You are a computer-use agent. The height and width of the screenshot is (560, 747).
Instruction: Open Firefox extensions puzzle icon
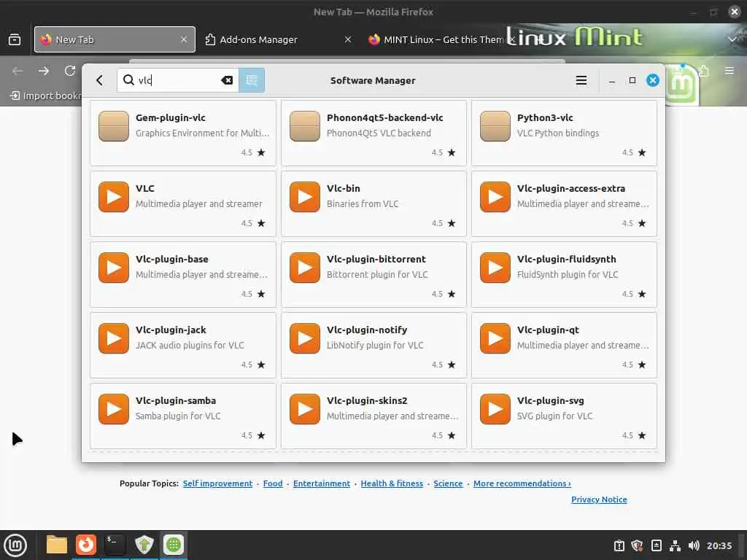(704, 71)
